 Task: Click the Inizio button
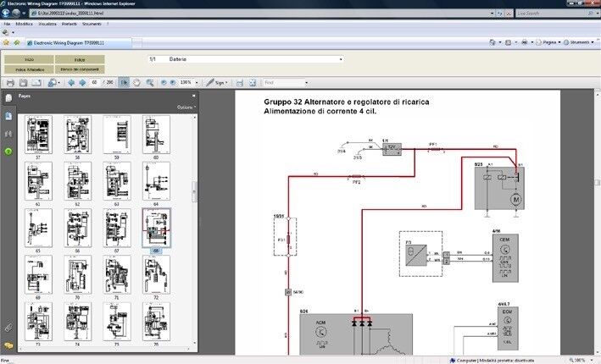coord(29,59)
